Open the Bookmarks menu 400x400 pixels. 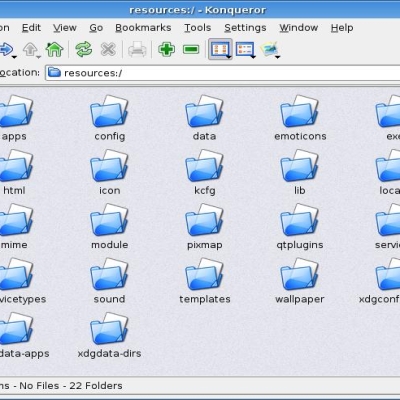pos(143,28)
